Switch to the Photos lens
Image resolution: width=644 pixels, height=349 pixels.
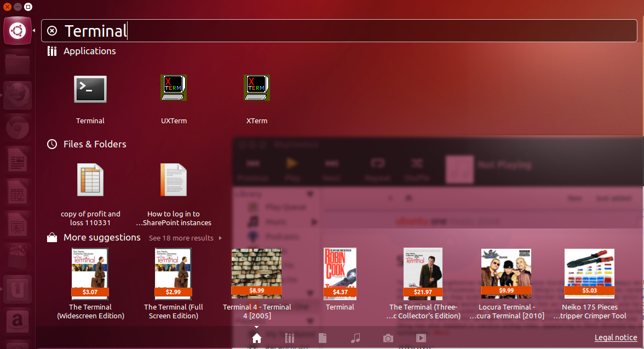tap(388, 338)
